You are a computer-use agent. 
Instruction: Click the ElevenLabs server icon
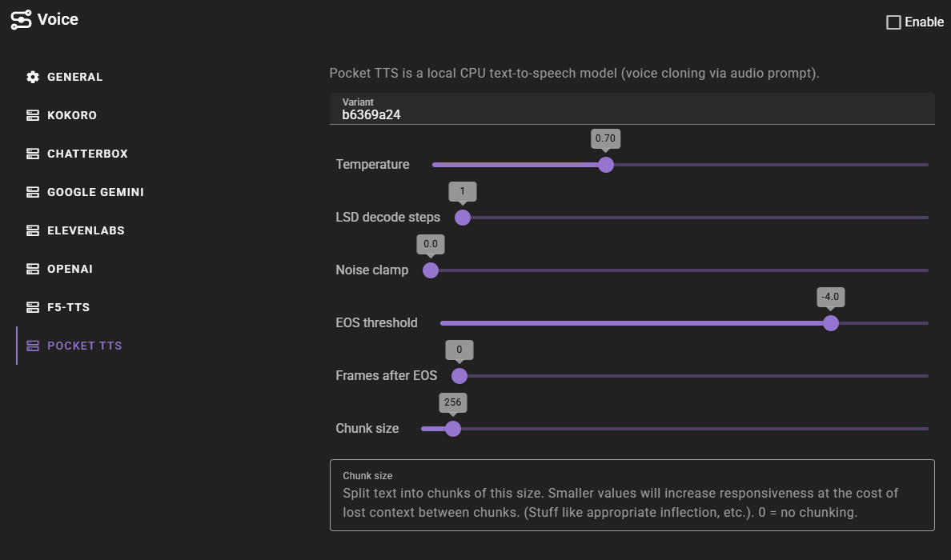(x=33, y=230)
